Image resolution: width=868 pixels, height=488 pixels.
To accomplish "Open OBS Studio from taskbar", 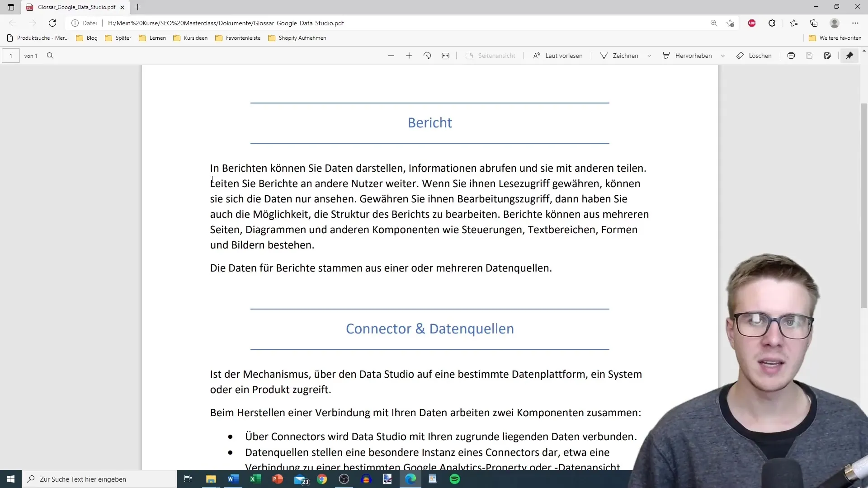I will click(344, 479).
